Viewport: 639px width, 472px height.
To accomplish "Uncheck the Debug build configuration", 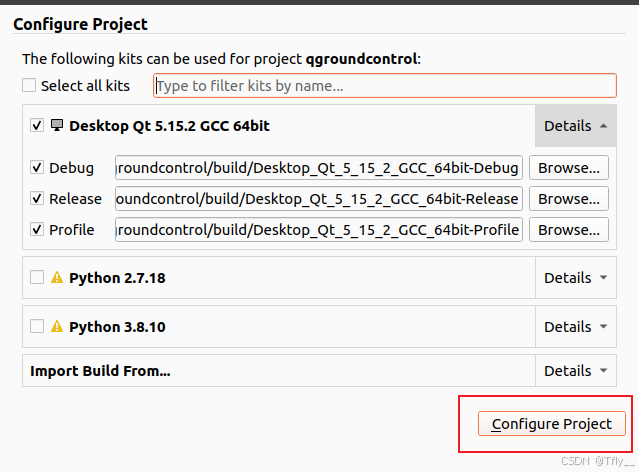I will (37, 168).
